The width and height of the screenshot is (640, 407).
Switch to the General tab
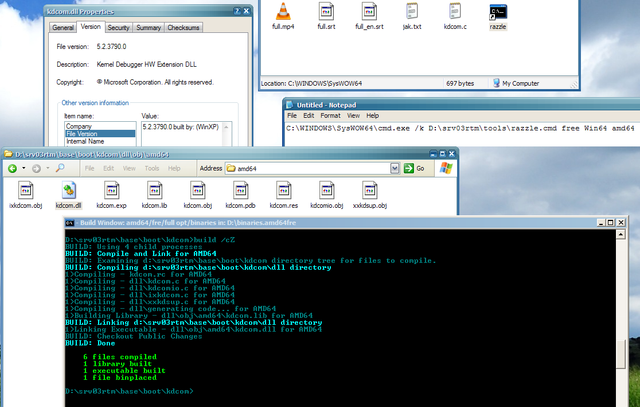tap(63, 28)
